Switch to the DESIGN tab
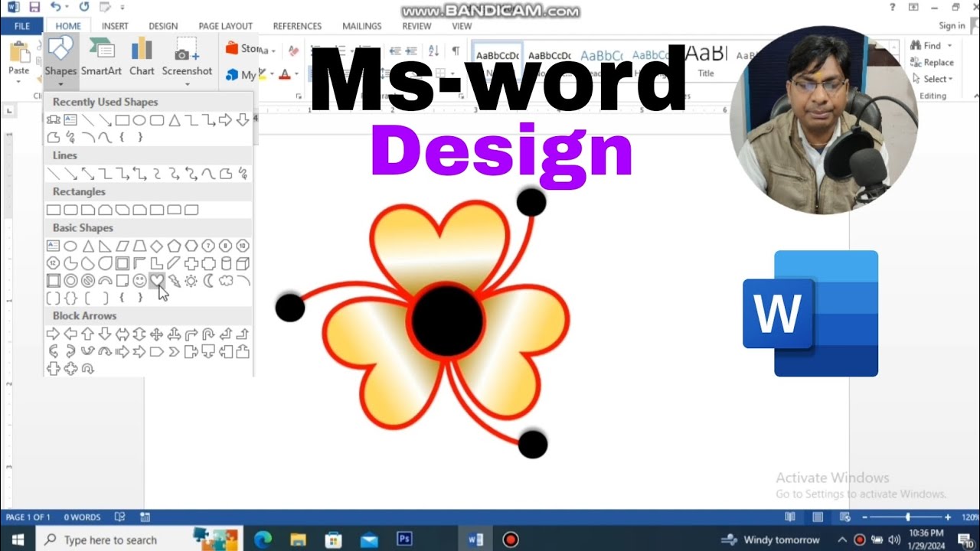980x551 pixels. coord(163,26)
